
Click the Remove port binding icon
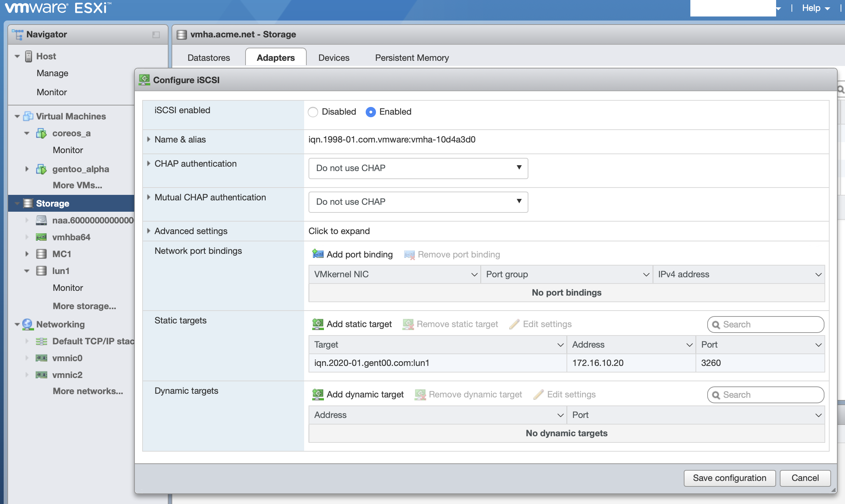410,255
